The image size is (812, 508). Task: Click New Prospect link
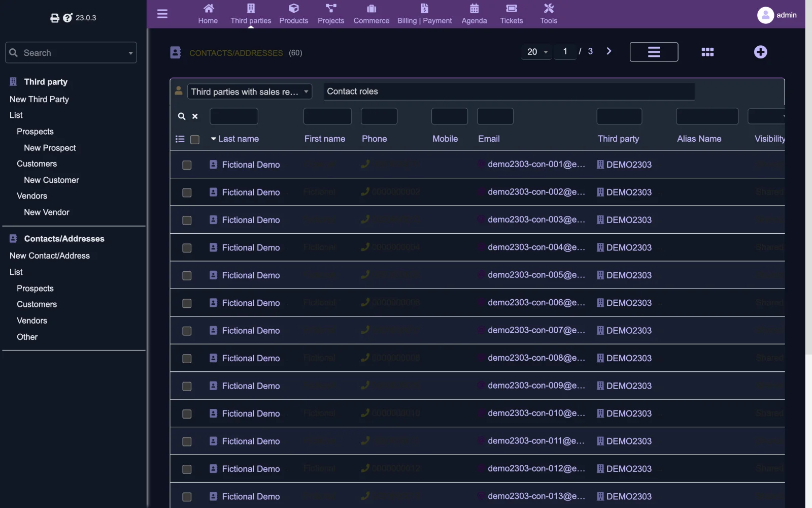(50, 148)
